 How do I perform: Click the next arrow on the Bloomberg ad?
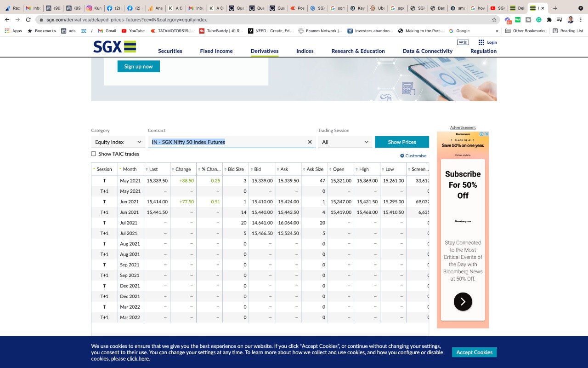462,301
